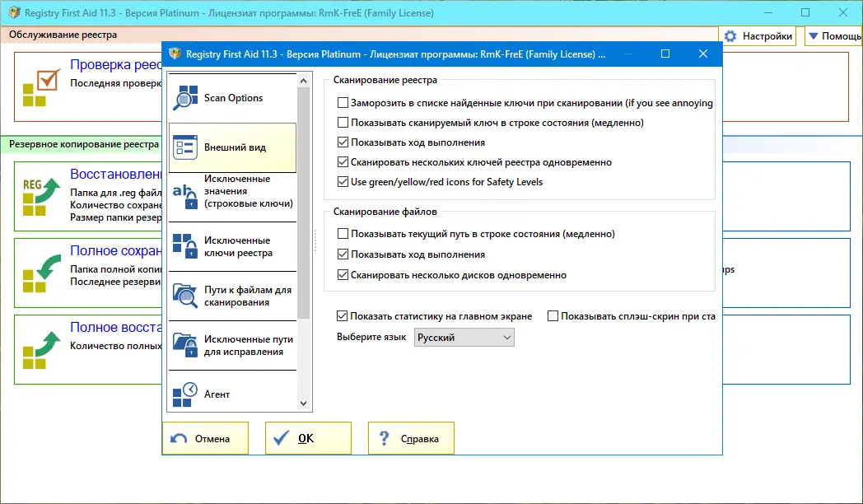
Task: Click the settings sidebar scrollbar thumb
Action: click(x=303, y=203)
